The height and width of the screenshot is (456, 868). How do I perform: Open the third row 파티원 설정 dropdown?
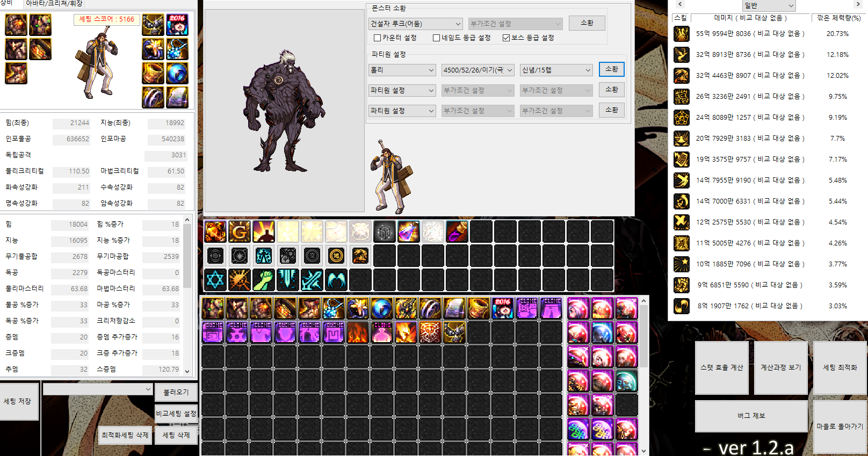pos(402,111)
